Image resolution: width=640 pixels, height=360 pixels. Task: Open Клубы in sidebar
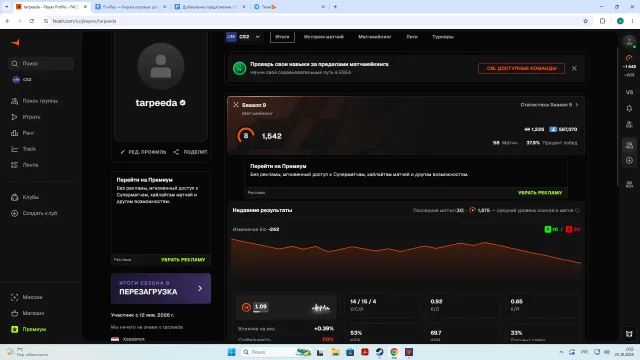(25, 197)
